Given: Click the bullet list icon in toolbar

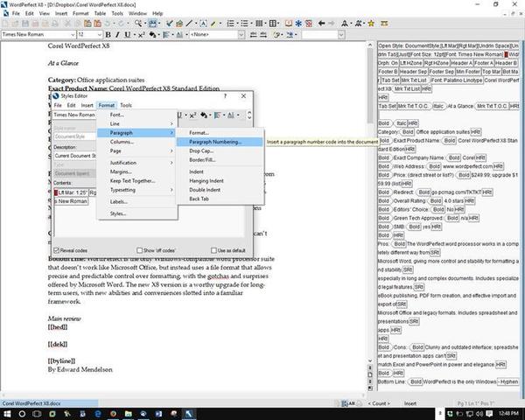Looking at the screenshot, I should pos(244,23).
